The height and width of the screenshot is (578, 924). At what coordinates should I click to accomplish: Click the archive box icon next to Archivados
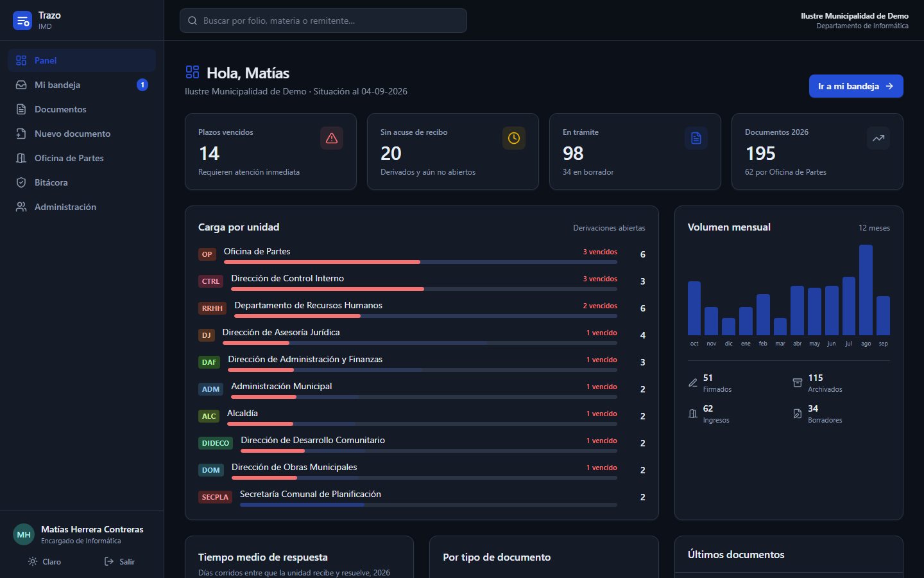pyautogui.click(x=798, y=383)
